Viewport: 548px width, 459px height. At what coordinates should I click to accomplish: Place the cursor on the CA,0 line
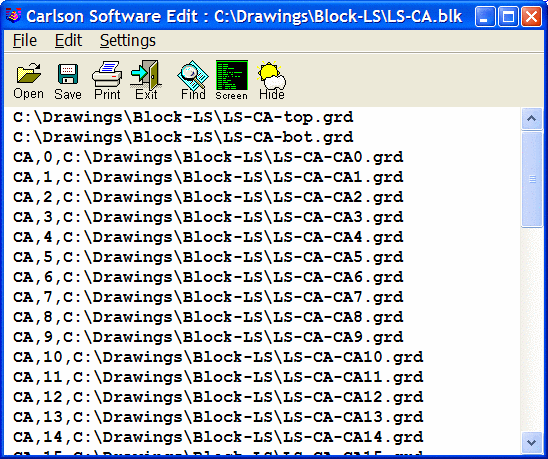tap(208, 157)
